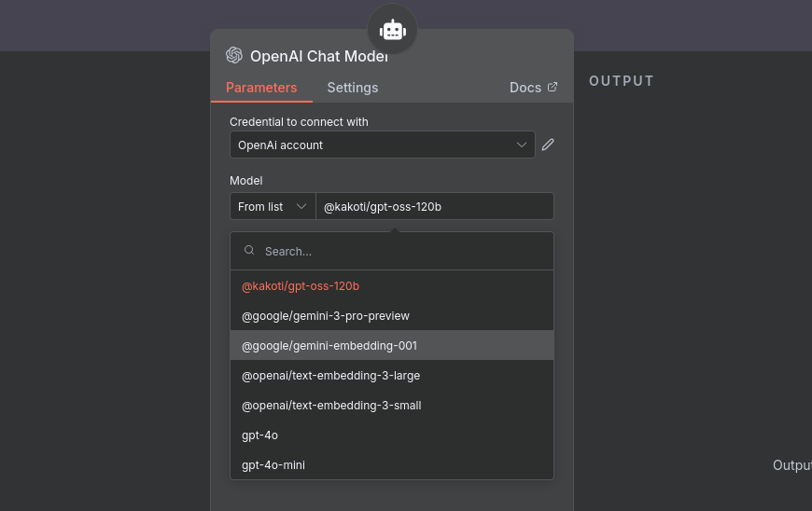Click the search magnifier icon
Viewport: 812px width, 511px height.
(x=249, y=251)
